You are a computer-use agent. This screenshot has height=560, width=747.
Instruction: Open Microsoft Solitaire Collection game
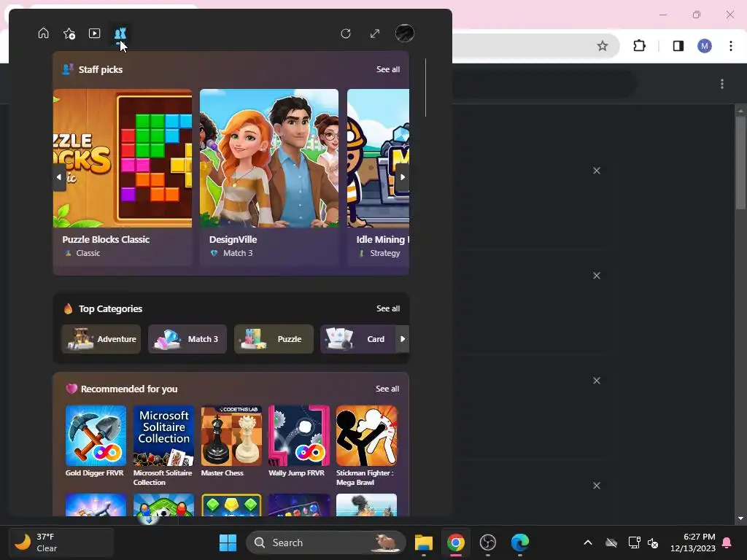163,446
